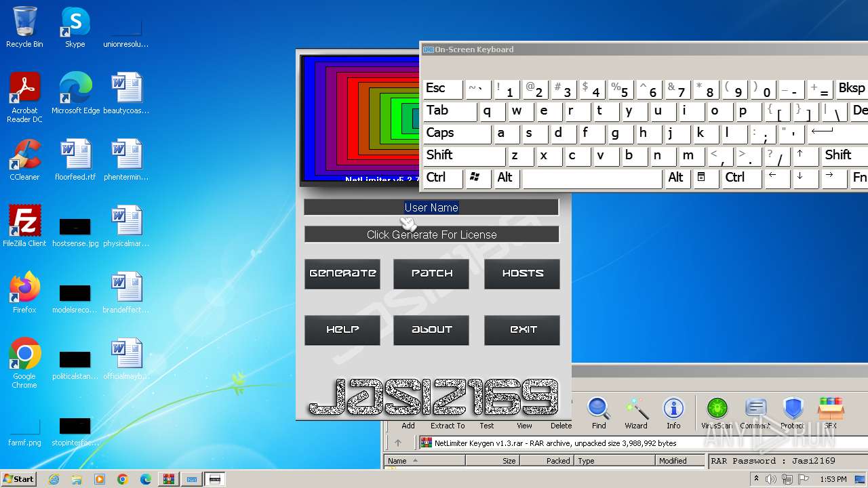The width and height of the screenshot is (868, 488).
Task: Open File Explorer from taskbar
Action: (77, 479)
